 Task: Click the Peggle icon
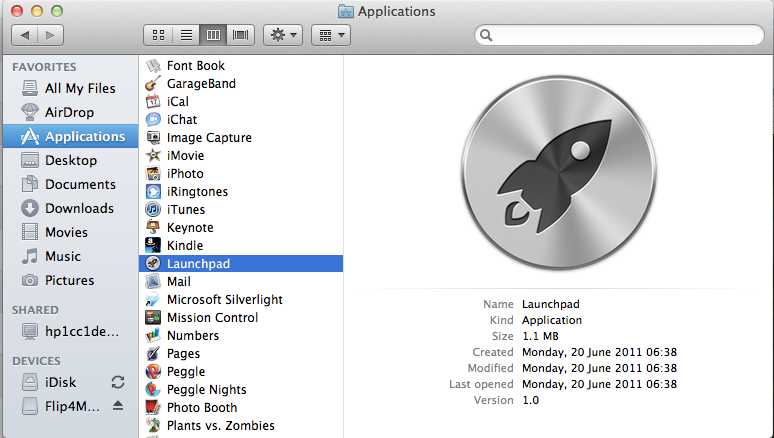tap(154, 371)
